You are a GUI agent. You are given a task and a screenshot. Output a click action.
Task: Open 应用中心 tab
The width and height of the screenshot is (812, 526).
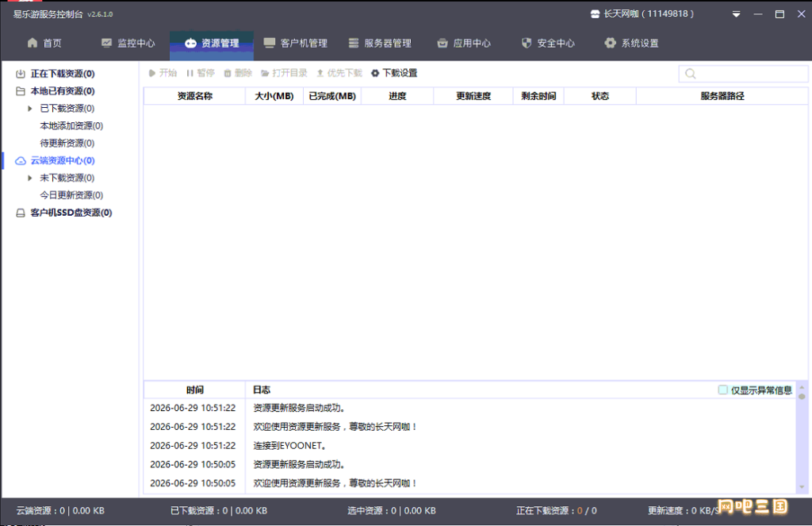tap(464, 43)
